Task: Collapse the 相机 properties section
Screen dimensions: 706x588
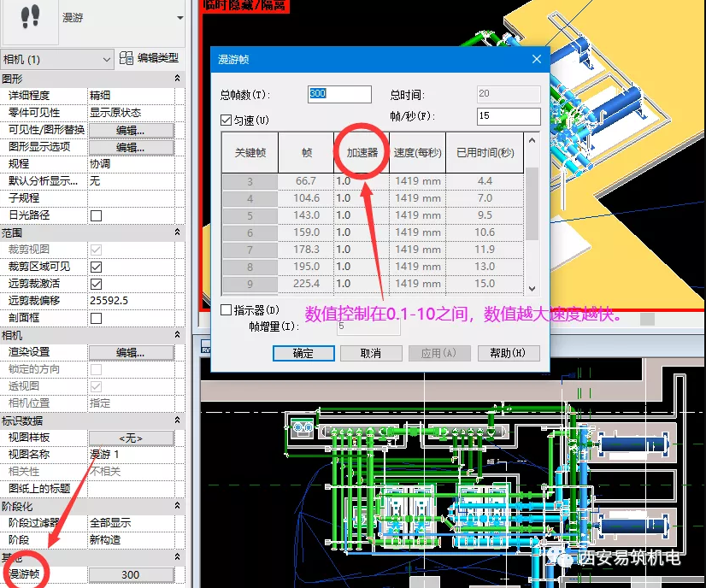Action: click(x=178, y=334)
